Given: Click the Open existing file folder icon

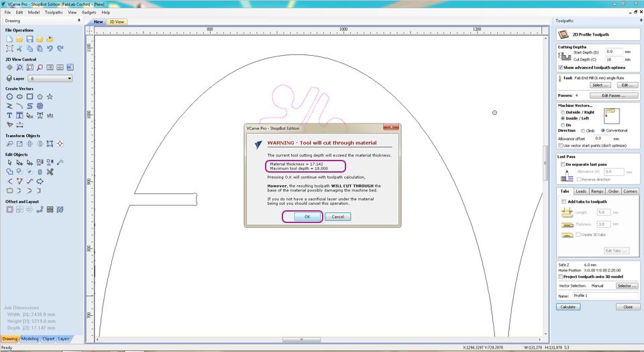Looking at the screenshot, I should (x=19, y=39).
